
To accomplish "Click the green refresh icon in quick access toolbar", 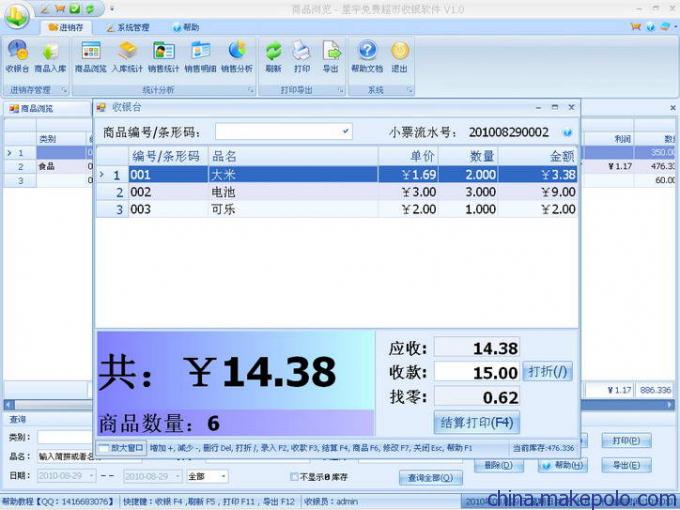I will tap(90, 9).
